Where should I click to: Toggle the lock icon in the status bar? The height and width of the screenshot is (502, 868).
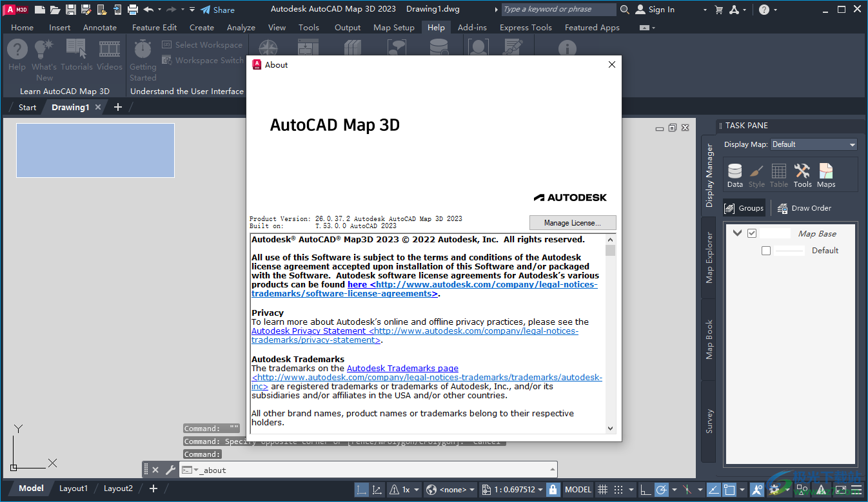553,489
